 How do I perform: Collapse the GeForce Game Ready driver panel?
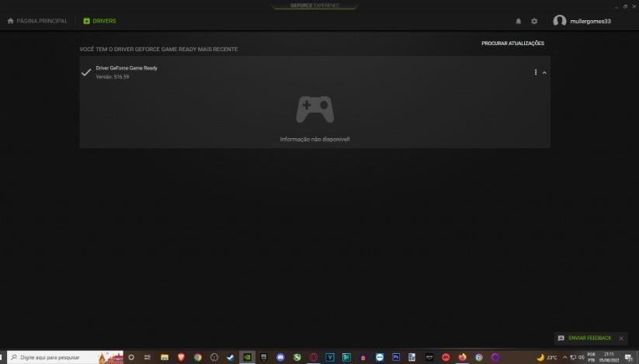tap(544, 72)
